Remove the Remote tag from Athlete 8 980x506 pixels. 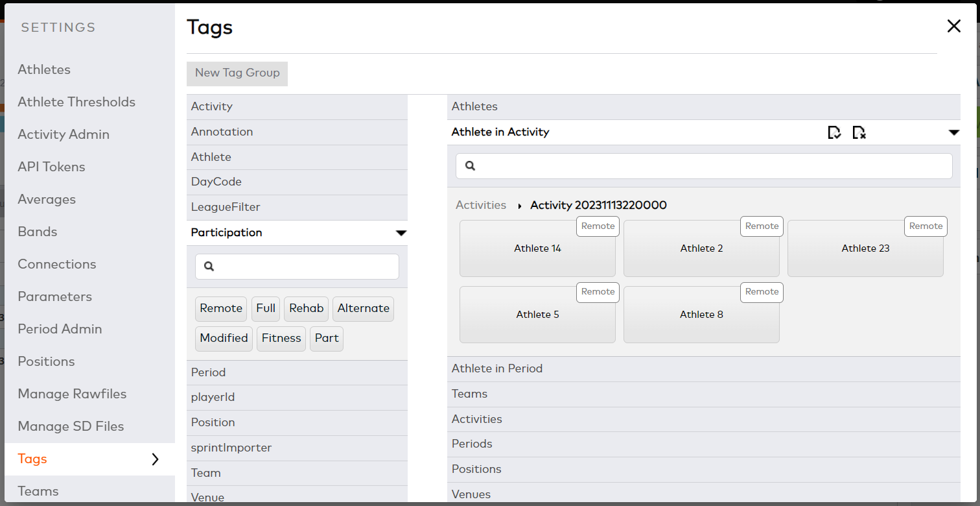point(762,292)
